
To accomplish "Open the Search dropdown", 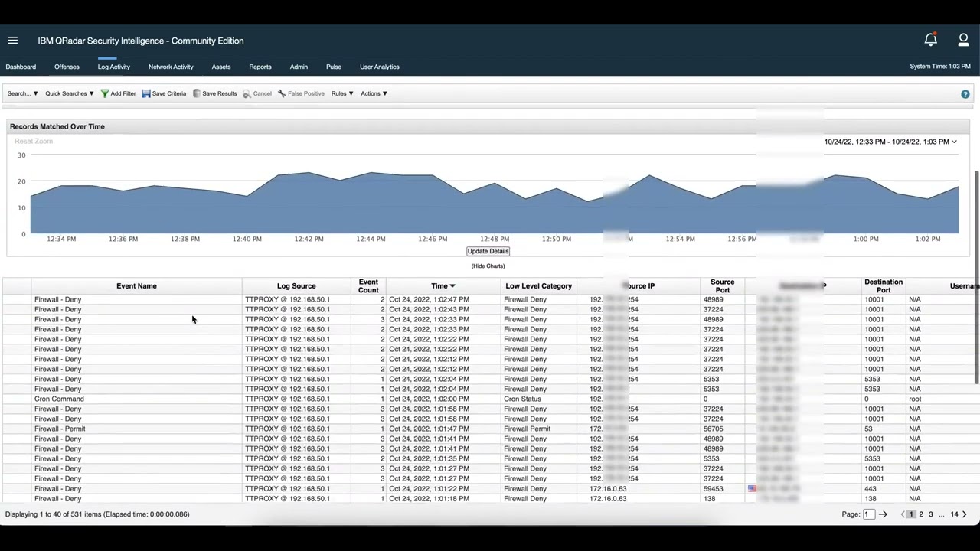I will click(22, 93).
